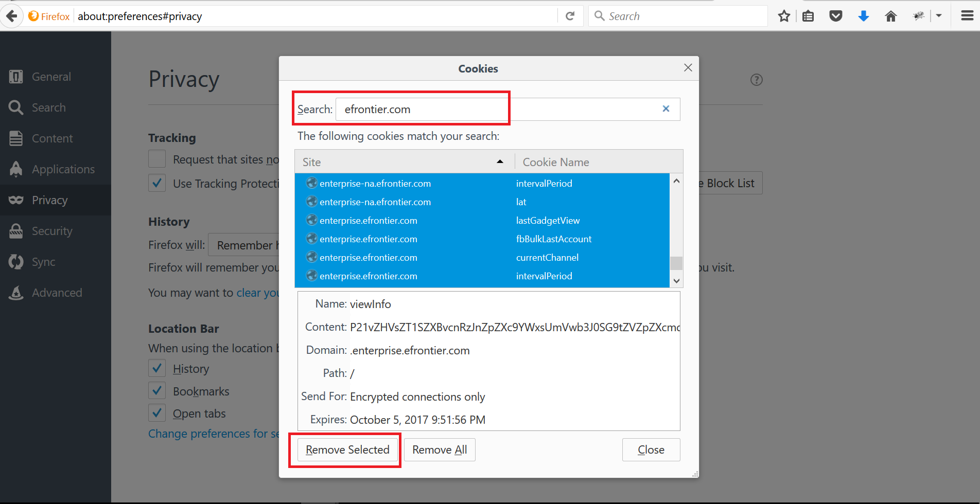Image resolution: width=980 pixels, height=504 pixels.
Task: Open Privacy help question mark icon
Action: [x=756, y=80]
